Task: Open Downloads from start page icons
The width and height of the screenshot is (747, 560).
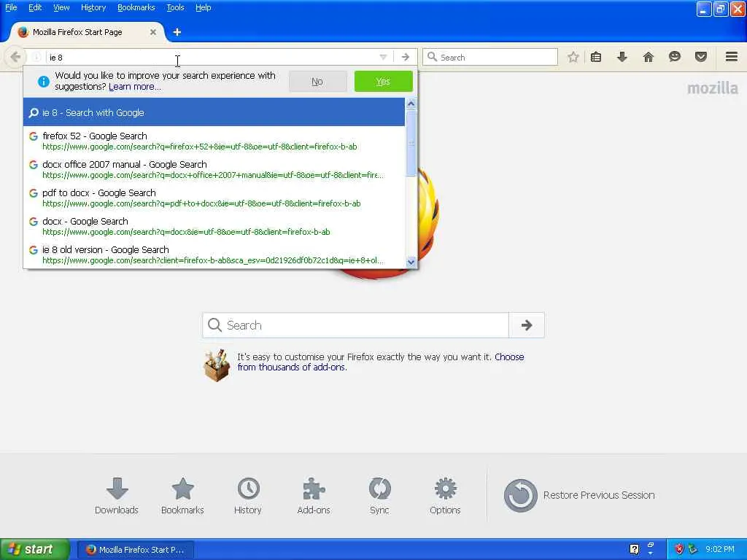Action: click(x=117, y=496)
